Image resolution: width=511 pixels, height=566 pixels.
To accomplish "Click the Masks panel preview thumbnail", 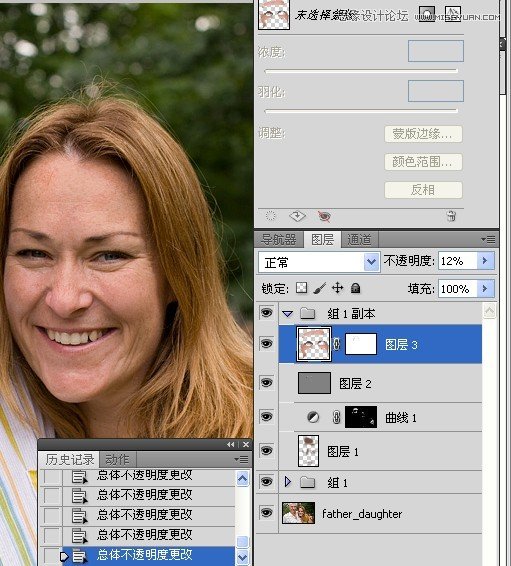I will click(x=274, y=14).
